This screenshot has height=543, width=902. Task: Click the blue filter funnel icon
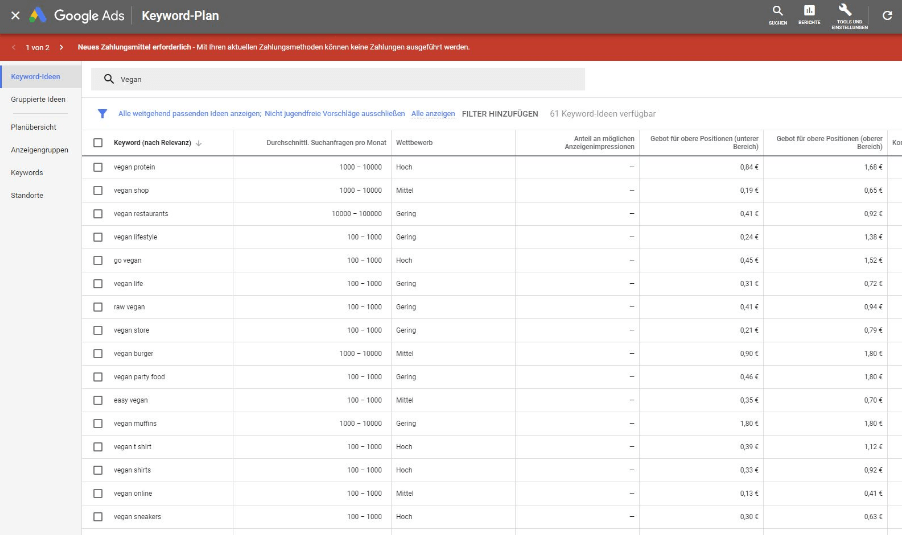pyautogui.click(x=102, y=113)
